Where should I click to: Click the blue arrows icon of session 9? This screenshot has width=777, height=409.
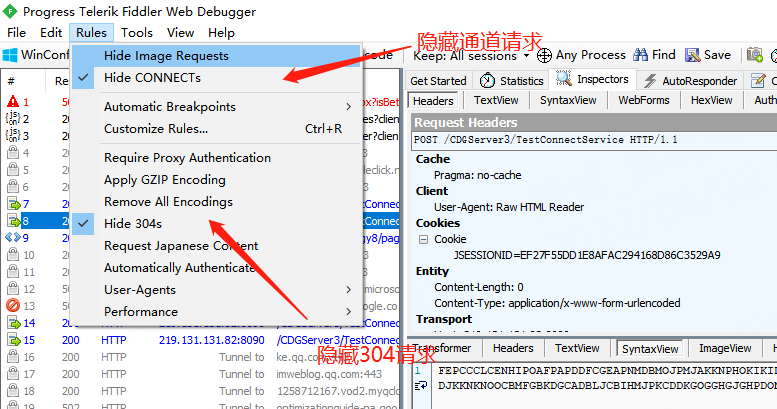tap(13, 237)
